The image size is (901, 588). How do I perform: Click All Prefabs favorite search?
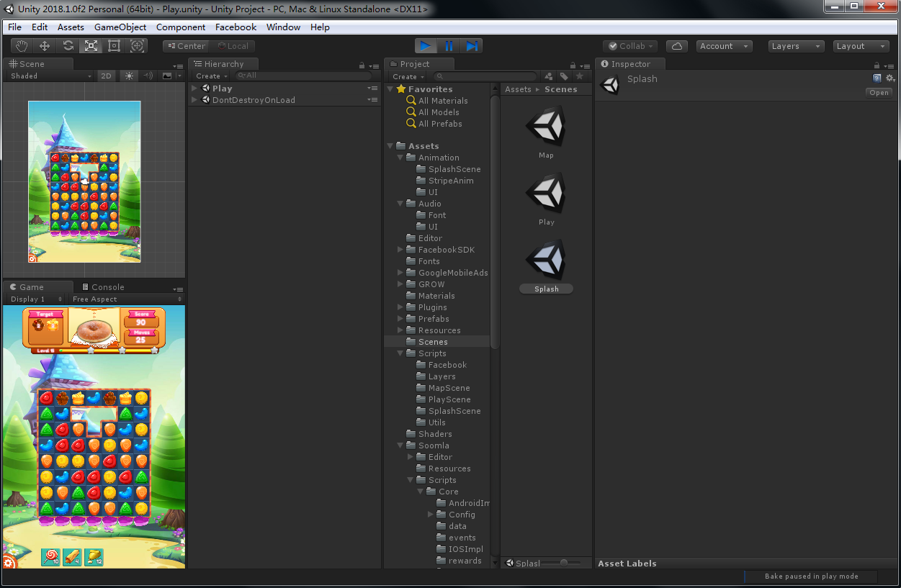[x=440, y=124]
